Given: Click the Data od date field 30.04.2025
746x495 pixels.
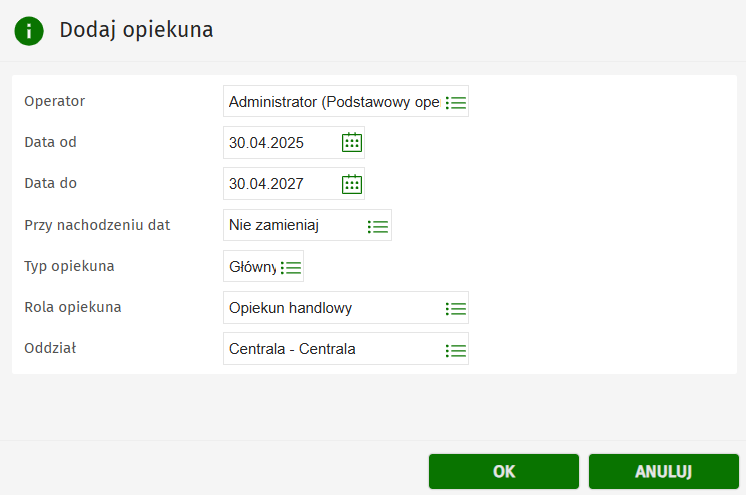Looking at the screenshot, I should [x=281, y=142].
